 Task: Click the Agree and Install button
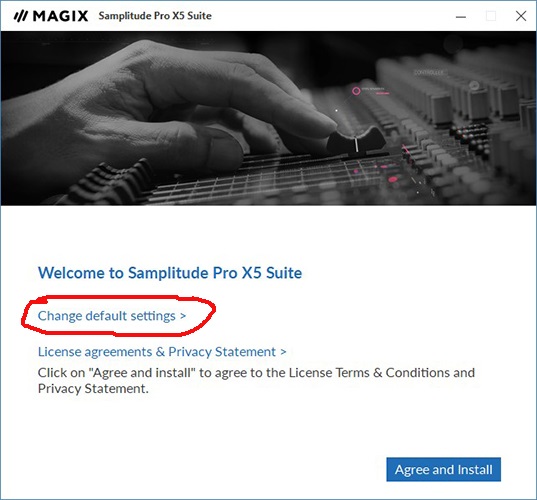[444, 470]
